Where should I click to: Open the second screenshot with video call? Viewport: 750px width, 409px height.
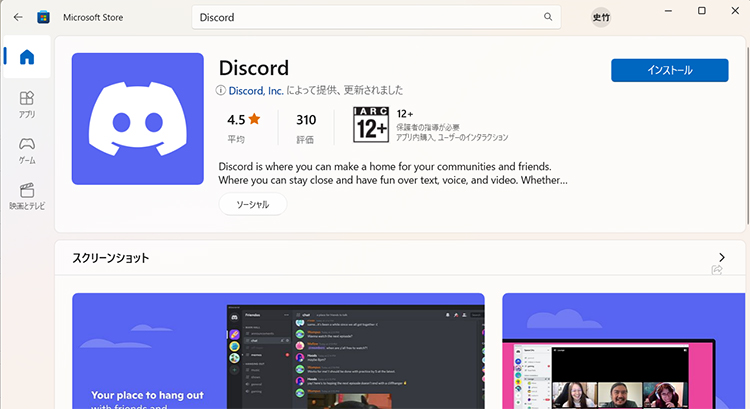624,351
